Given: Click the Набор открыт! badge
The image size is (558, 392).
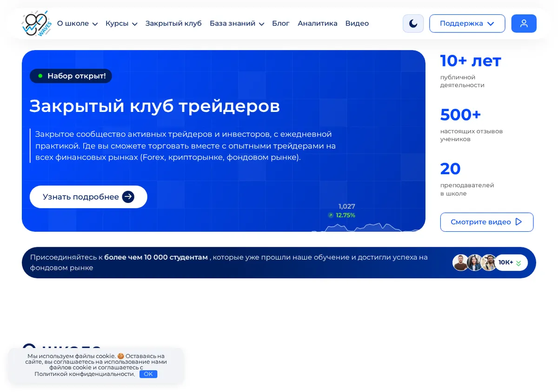Looking at the screenshot, I should coord(71,76).
